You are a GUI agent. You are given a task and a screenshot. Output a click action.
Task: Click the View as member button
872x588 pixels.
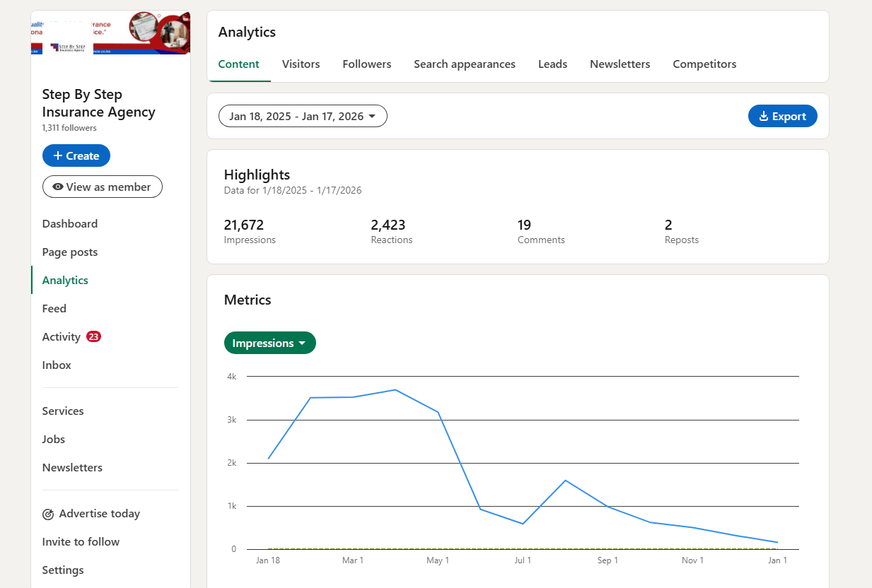click(x=102, y=187)
